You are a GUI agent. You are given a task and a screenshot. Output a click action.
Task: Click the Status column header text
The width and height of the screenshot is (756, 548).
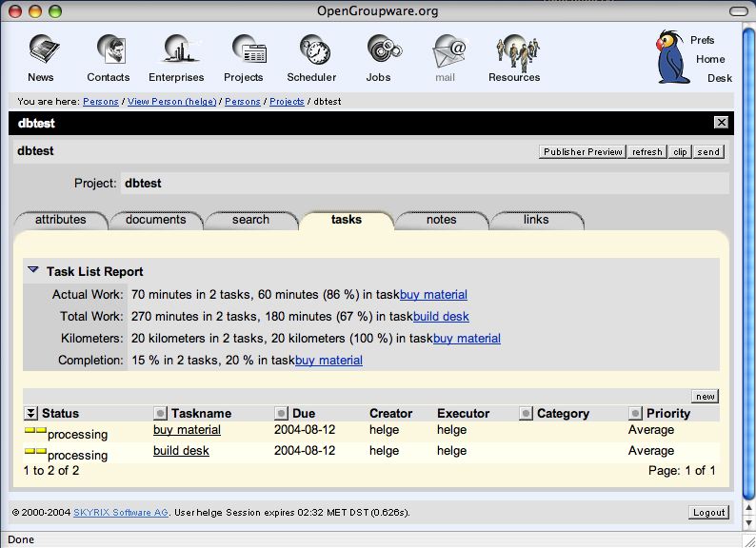(60, 414)
